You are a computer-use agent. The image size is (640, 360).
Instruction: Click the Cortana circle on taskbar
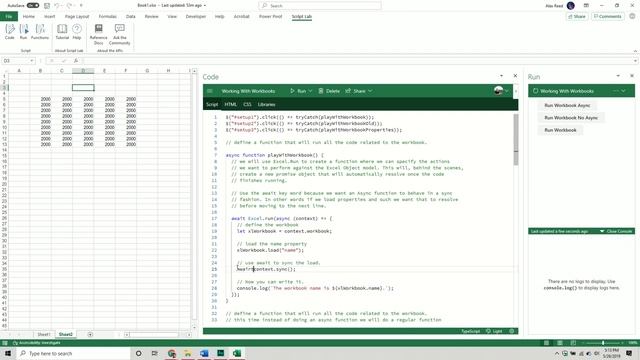click(x=138, y=353)
